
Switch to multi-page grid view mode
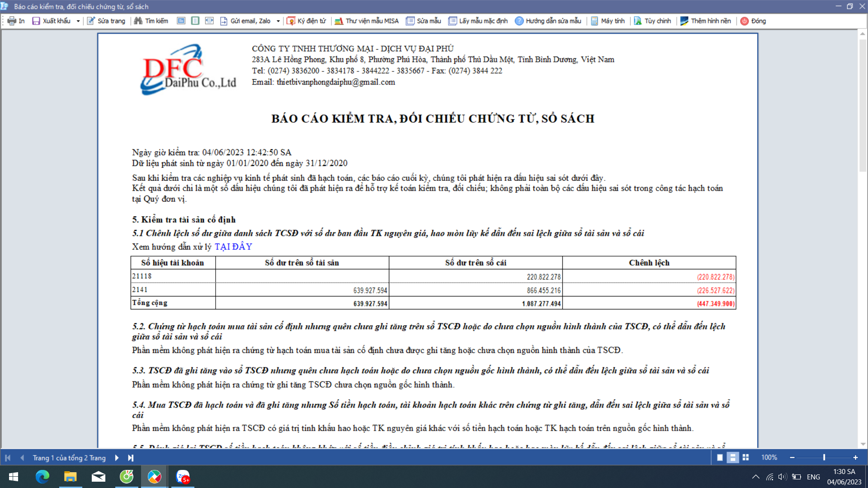[x=745, y=458]
